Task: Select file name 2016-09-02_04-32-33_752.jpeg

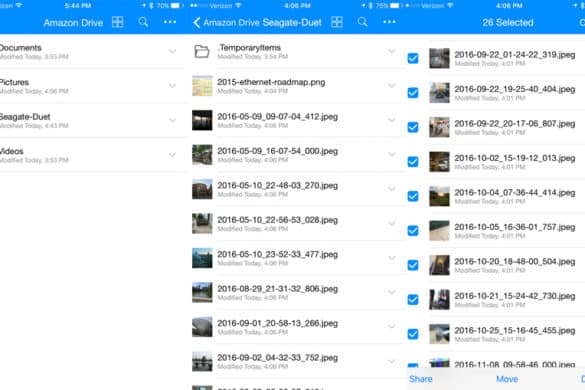Action: point(278,358)
